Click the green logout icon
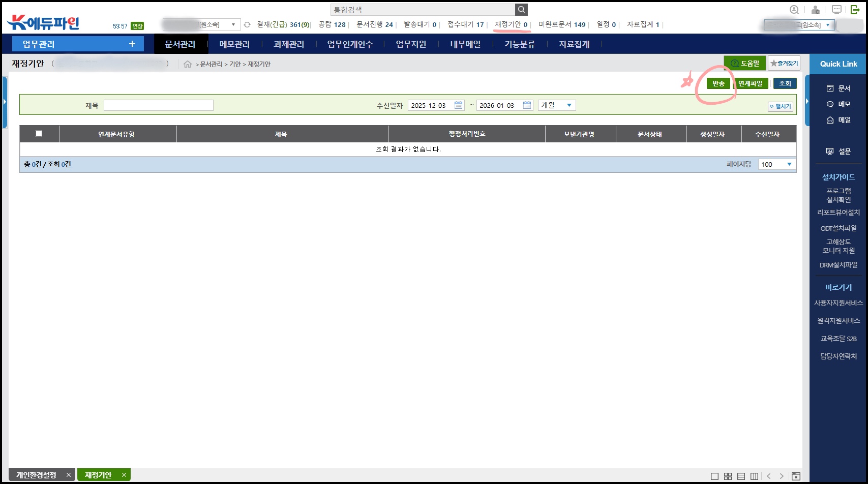Viewport: 868px width, 484px height. 855,10
